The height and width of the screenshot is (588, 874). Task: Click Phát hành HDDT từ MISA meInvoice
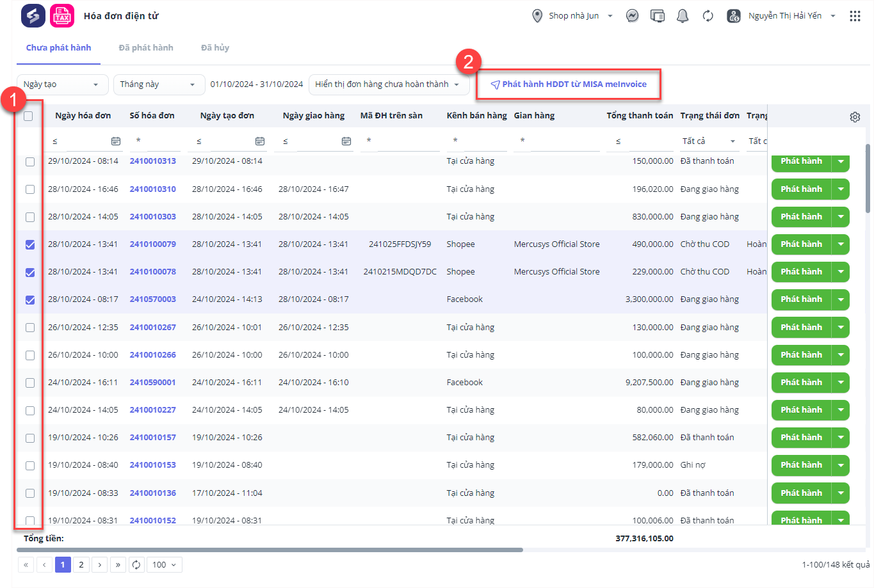pyautogui.click(x=568, y=84)
